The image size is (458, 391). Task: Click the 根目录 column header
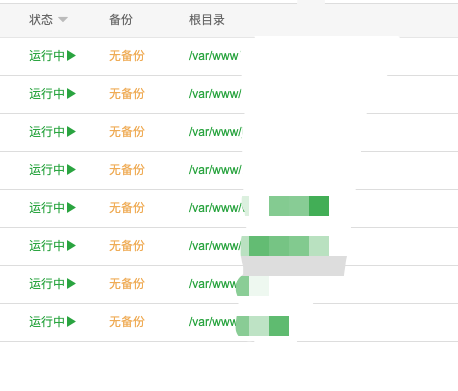[207, 20]
